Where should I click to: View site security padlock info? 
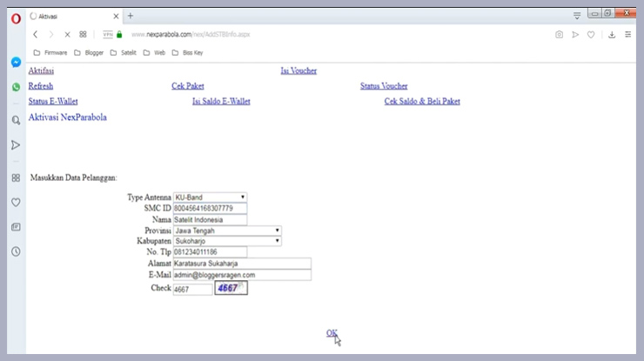click(119, 34)
